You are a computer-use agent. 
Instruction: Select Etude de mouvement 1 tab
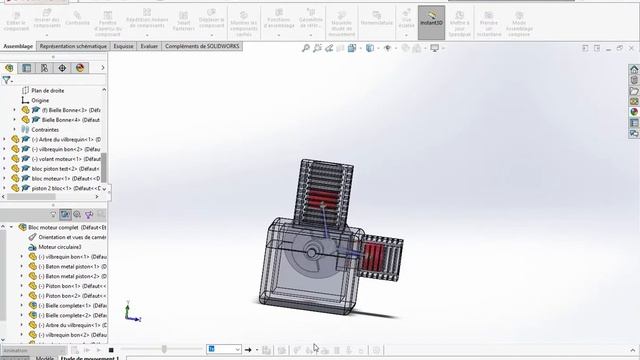click(90, 358)
